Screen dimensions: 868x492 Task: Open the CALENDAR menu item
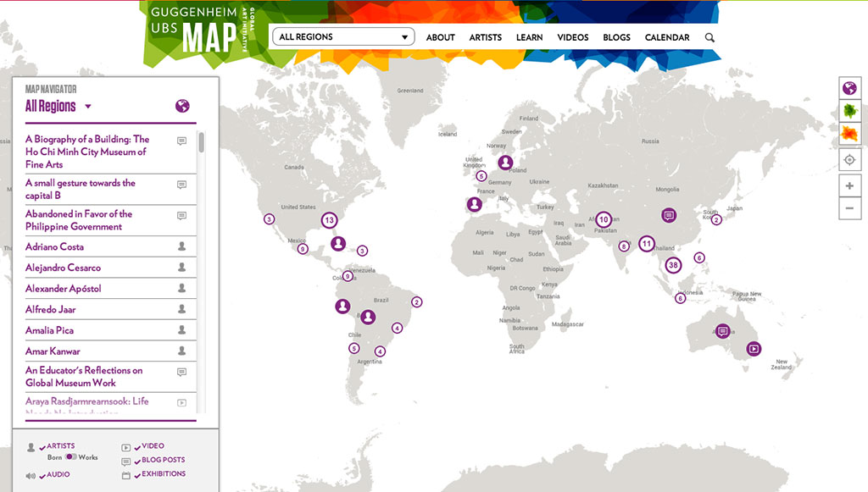point(667,37)
